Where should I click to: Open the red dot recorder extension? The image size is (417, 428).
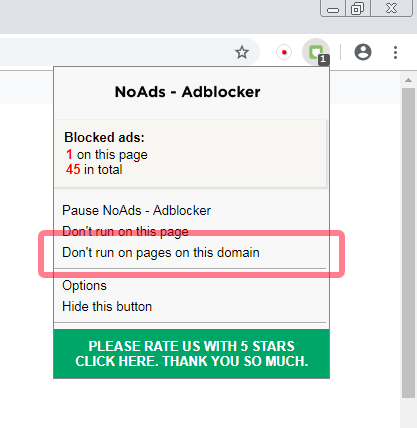(284, 52)
